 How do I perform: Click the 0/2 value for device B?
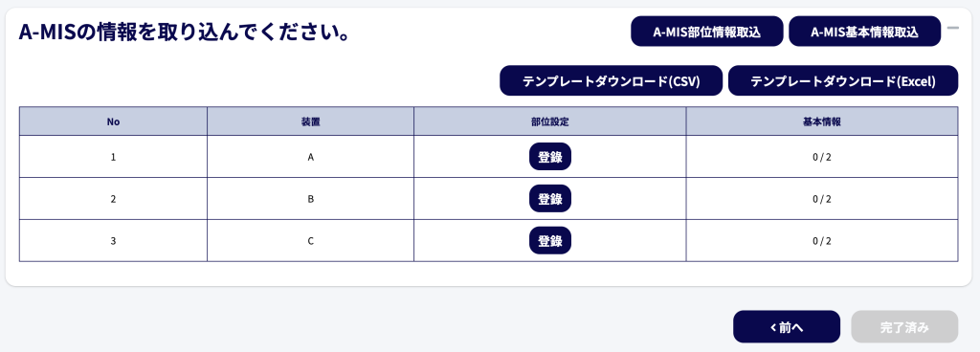tap(821, 198)
